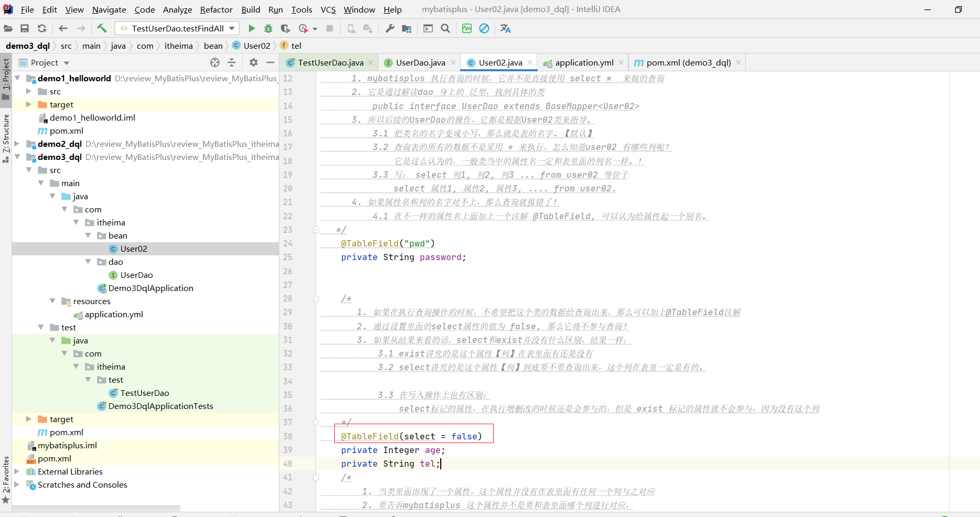Open UserDao in the project tree
The width and height of the screenshot is (980, 517).
coord(136,275)
